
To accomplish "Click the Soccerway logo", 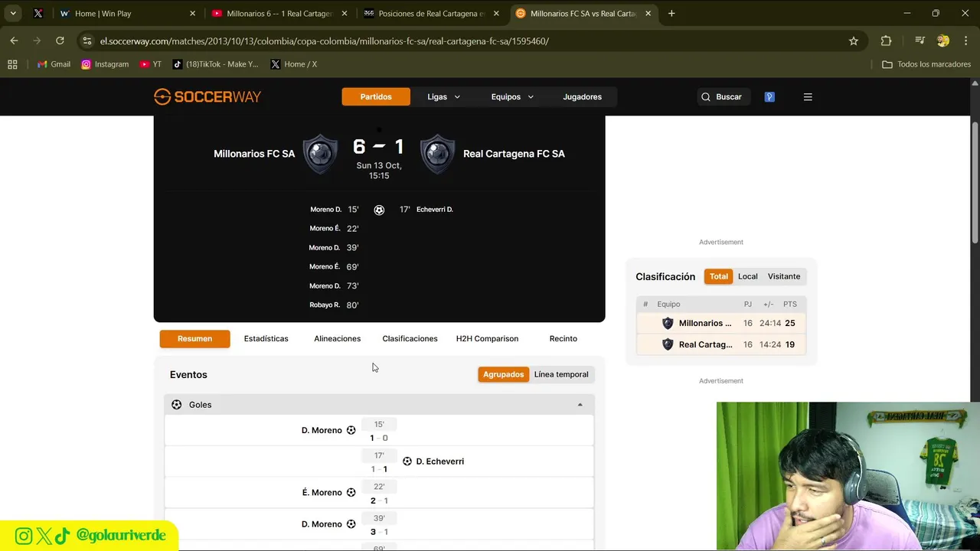I will click(x=207, y=96).
